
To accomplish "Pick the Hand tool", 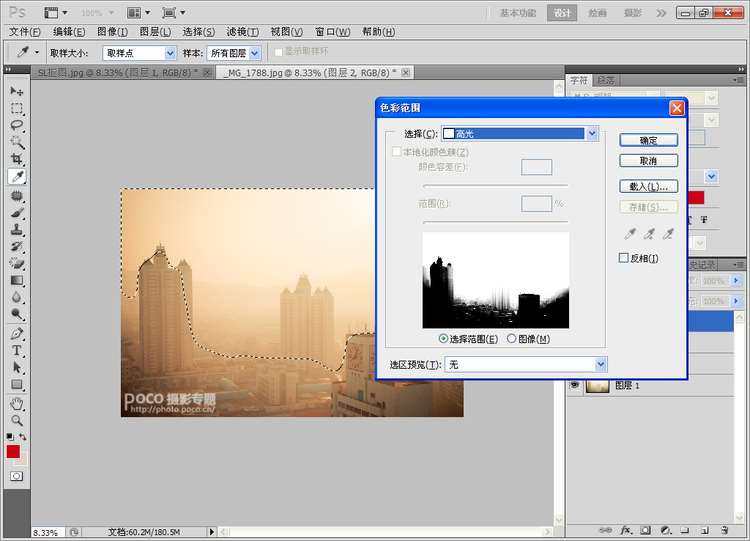I will pyautogui.click(x=17, y=404).
